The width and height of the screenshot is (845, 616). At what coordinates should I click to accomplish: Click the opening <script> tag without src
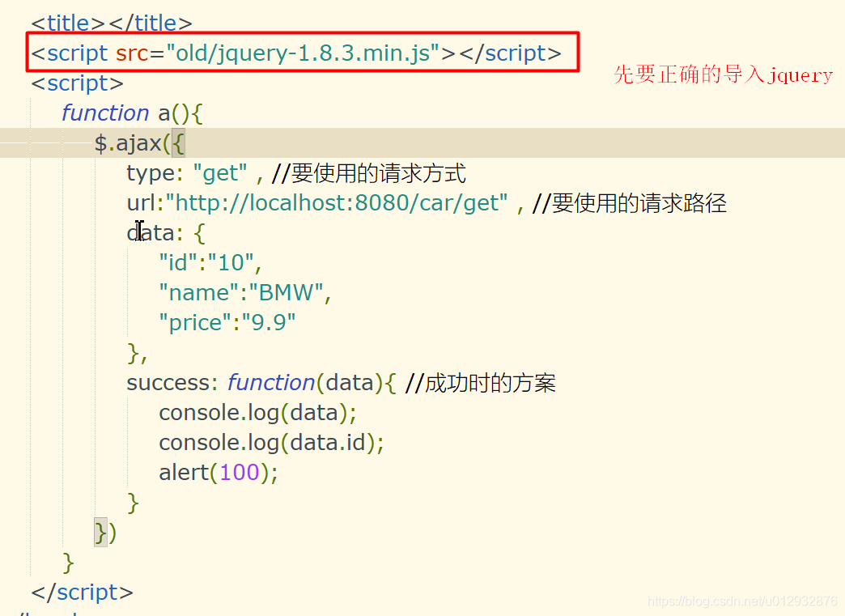[x=77, y=83]
